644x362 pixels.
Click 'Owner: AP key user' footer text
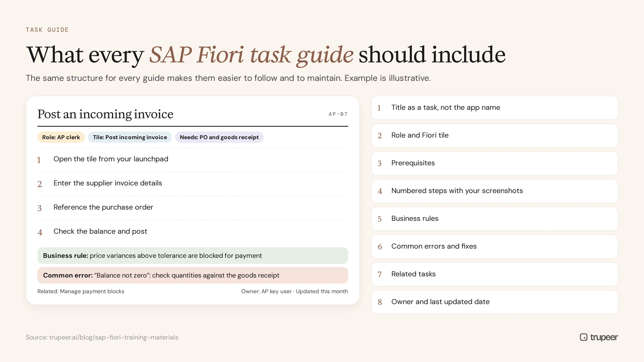[266, 292]
